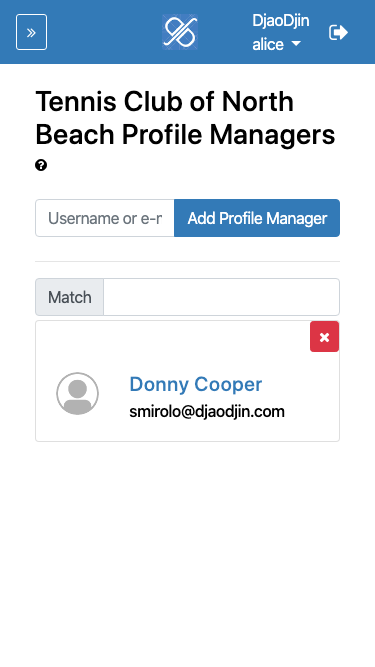Open the help question mark icon
This screenshot has height=667, width=375.
(x=41, y=165)
